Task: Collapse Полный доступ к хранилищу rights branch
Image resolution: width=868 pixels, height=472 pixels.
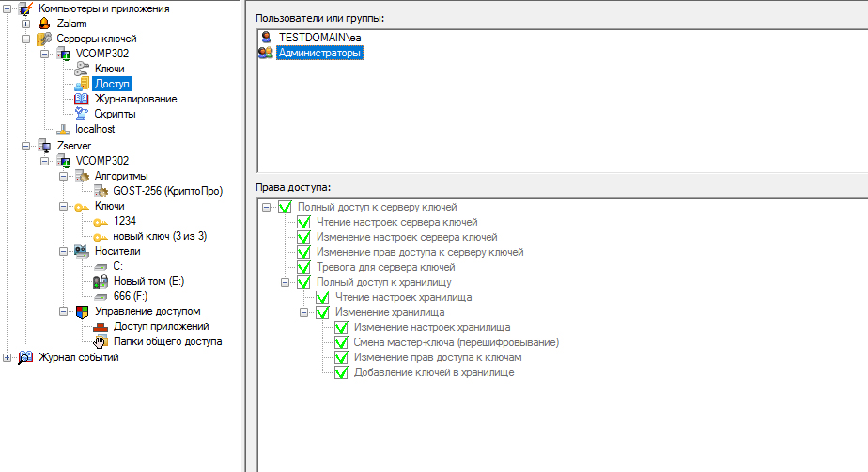Action: point(285,282)
